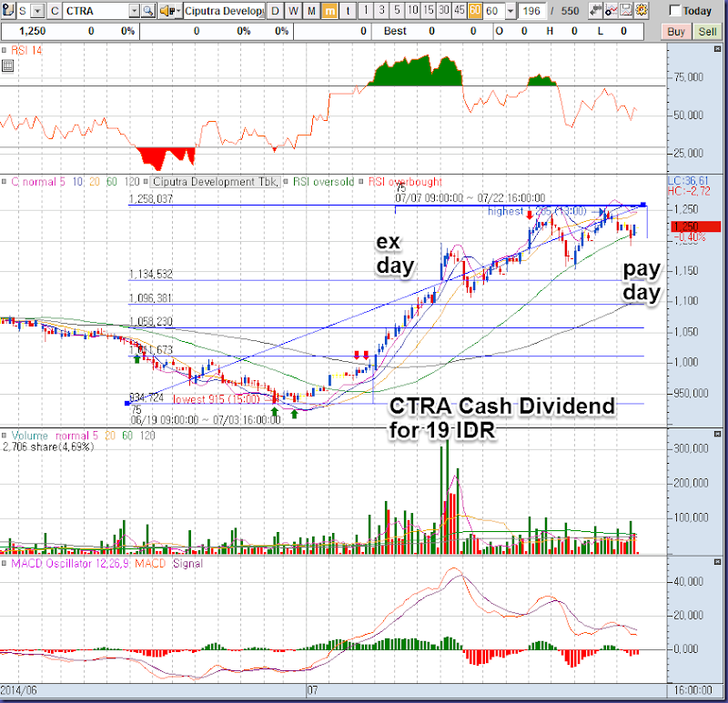Image resolution: width=728 pixels, height=703 pixels.
Task: Switch to Monthly (M) timeframe
Action: [311, 10]
